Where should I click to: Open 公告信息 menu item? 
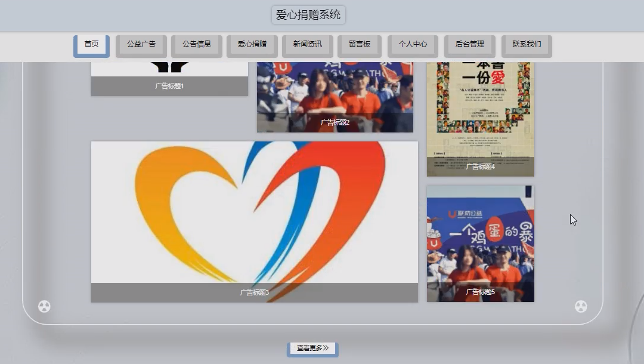pyautogui.click(x=197, y=46)
